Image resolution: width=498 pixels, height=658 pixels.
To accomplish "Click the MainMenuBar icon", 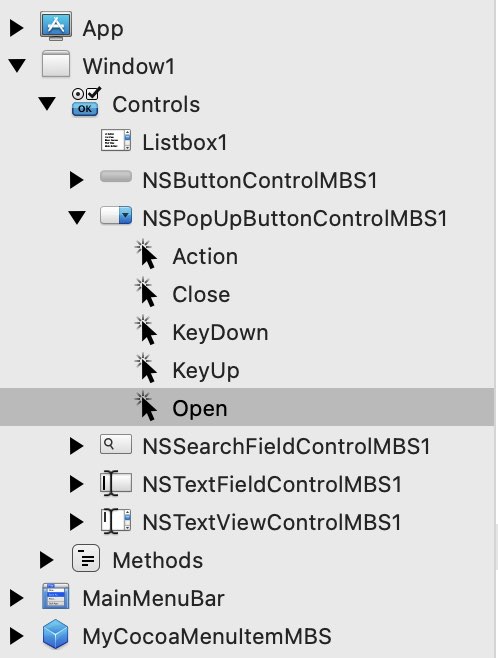I will tap(55, 596).
